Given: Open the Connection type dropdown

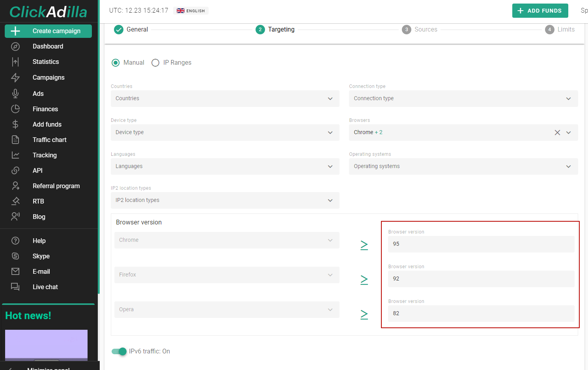Looking at the screenshot, I should pyautogui.click(x=463, y=99).
